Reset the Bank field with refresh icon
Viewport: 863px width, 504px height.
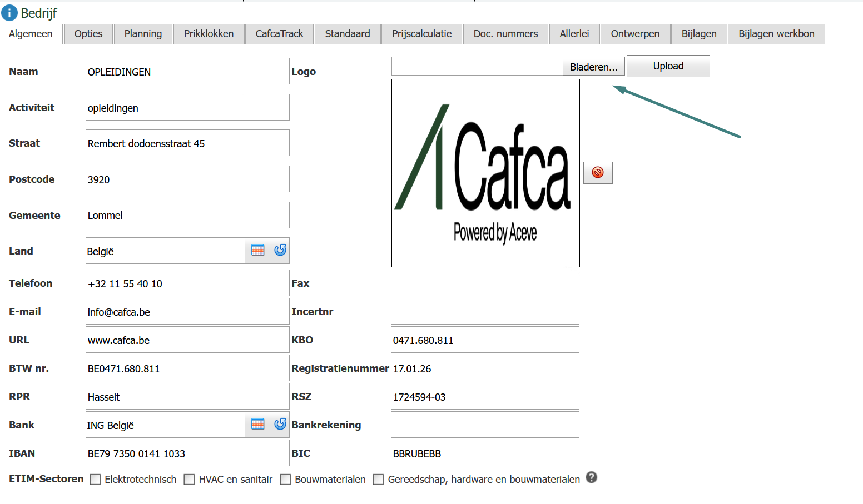(x=280, y=424)
